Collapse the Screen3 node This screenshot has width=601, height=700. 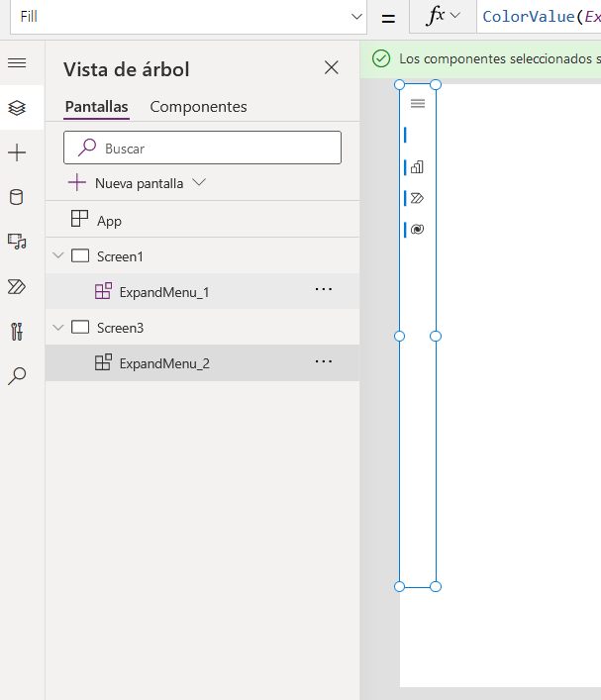[x=58, y=328]
